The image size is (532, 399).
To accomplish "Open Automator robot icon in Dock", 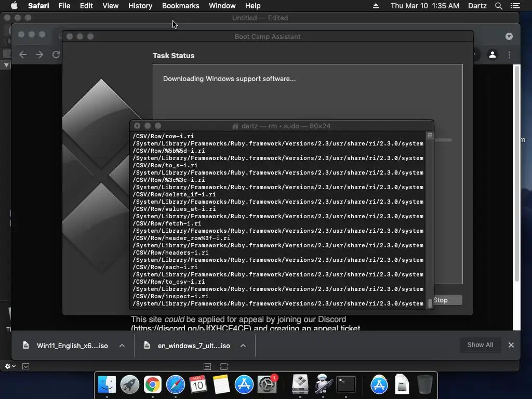I will pos(323,384).
